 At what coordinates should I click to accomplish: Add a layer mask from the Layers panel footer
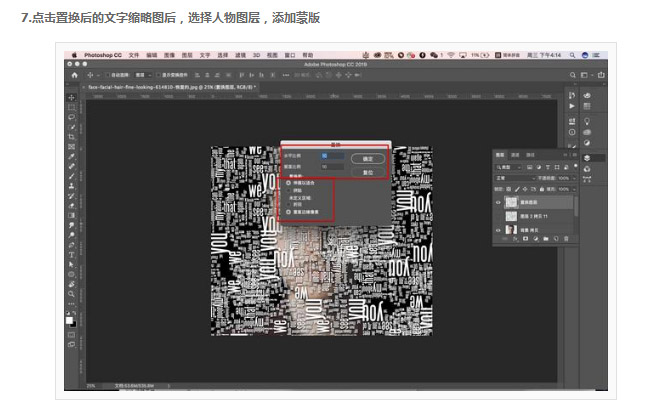click(525, 239)
